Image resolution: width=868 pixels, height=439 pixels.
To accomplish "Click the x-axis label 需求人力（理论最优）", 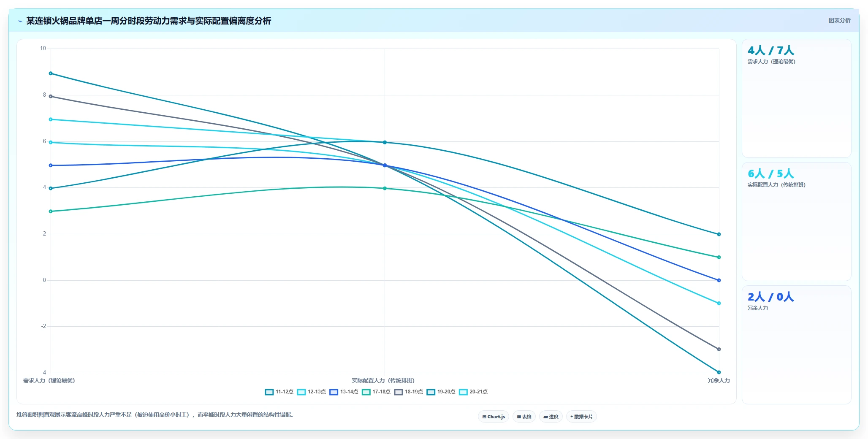I will (x=49, y=380).
